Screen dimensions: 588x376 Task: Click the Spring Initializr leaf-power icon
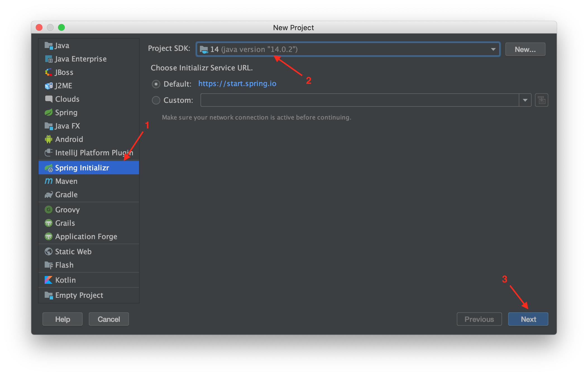tap(49, 168)
